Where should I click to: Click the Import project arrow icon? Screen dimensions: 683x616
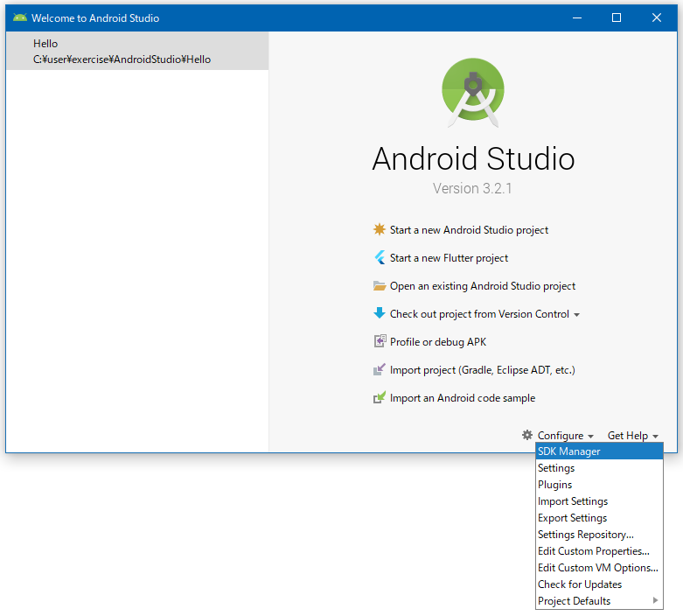(379, 369)
